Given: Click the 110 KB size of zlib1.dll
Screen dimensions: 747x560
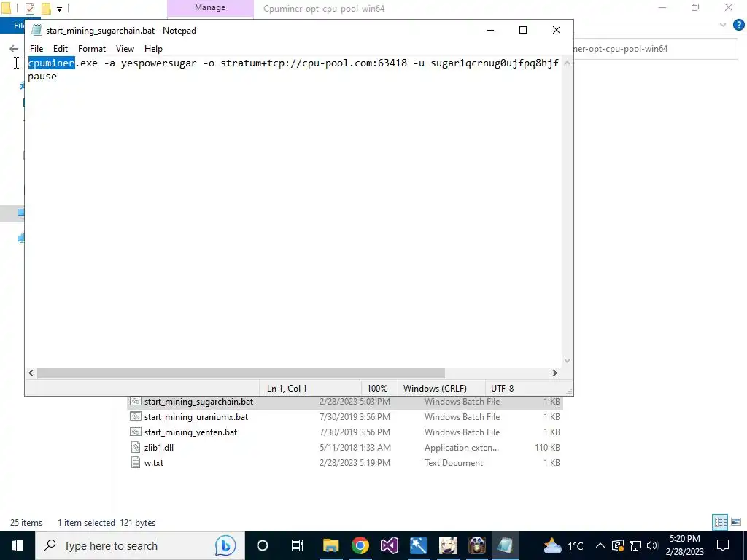Looking at the screenshot, I should 547,448.
